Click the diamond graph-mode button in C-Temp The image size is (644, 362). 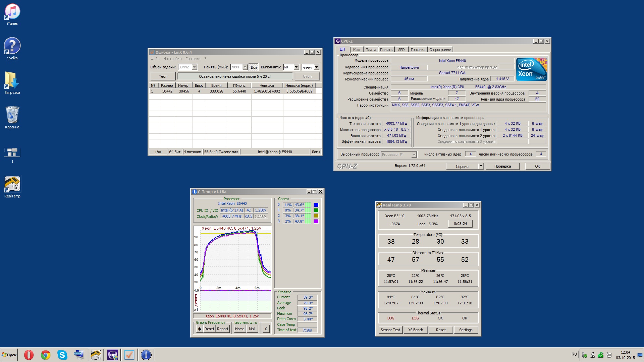[x=200, y=329]
